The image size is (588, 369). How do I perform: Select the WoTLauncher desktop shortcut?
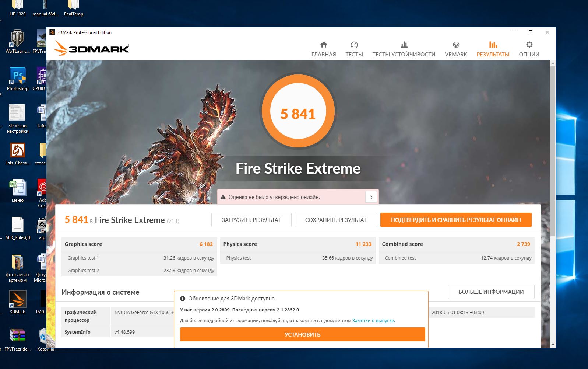(17, 41)
